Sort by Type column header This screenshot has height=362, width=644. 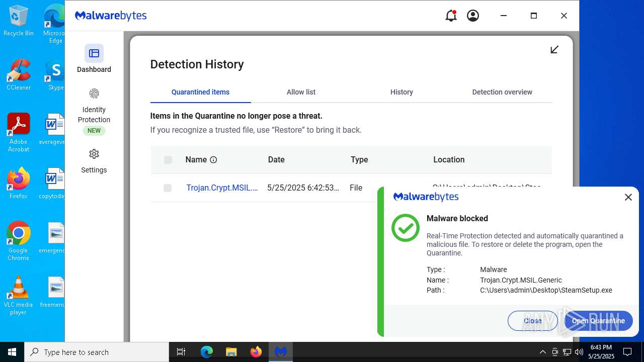click(x=359, y=159)
